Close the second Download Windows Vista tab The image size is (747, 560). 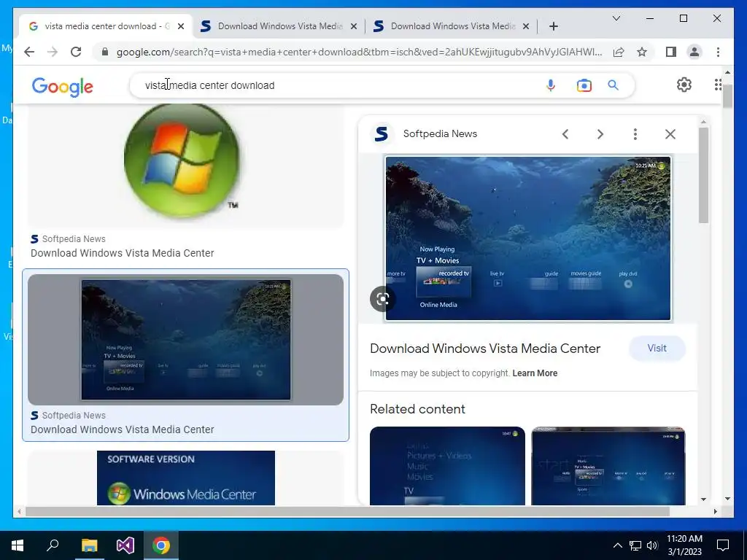[x=354, y=27]
